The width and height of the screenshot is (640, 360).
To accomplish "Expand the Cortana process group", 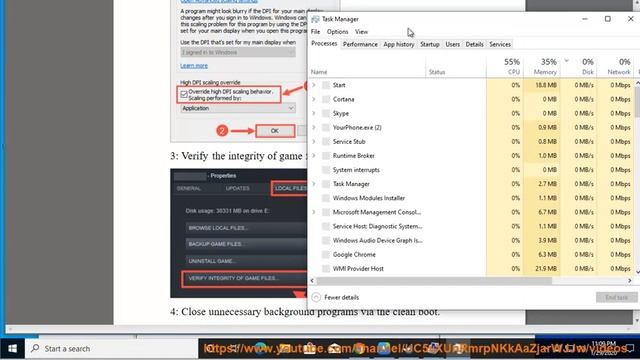I will pyautogui.click(x=314, y=99).
